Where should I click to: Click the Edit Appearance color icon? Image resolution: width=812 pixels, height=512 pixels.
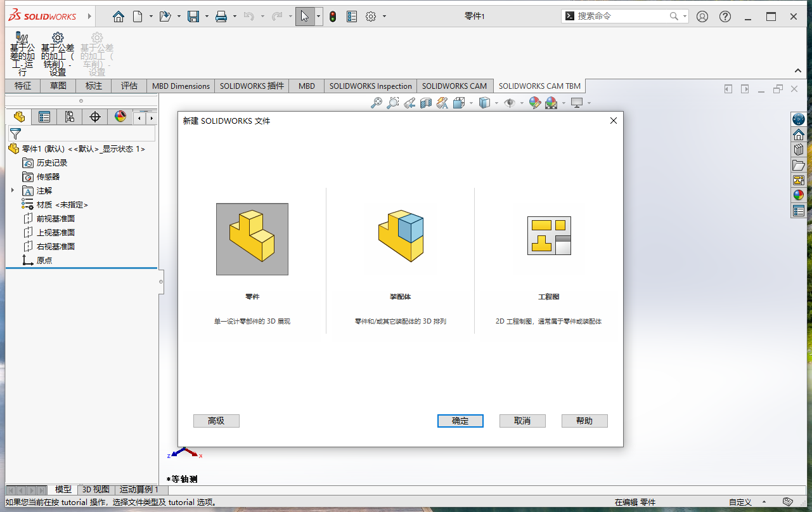click(x=534, y=103)
